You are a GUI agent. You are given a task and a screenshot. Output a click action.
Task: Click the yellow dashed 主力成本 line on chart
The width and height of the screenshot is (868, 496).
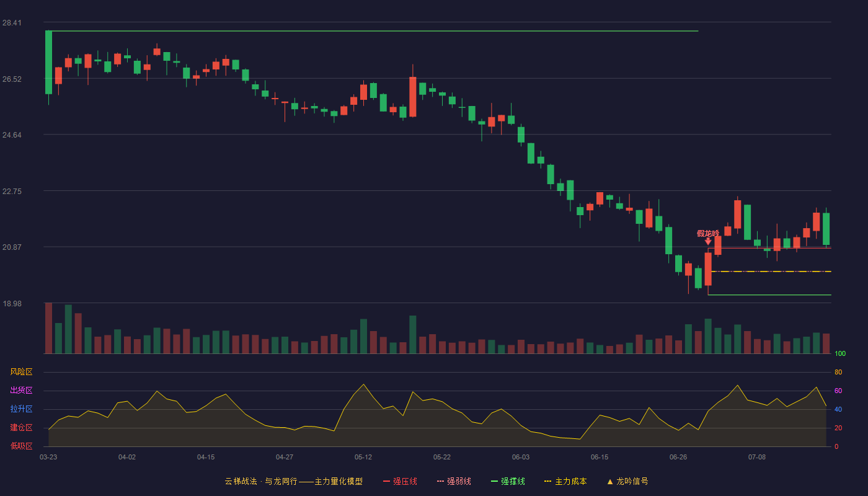click(x=771, y=272)
